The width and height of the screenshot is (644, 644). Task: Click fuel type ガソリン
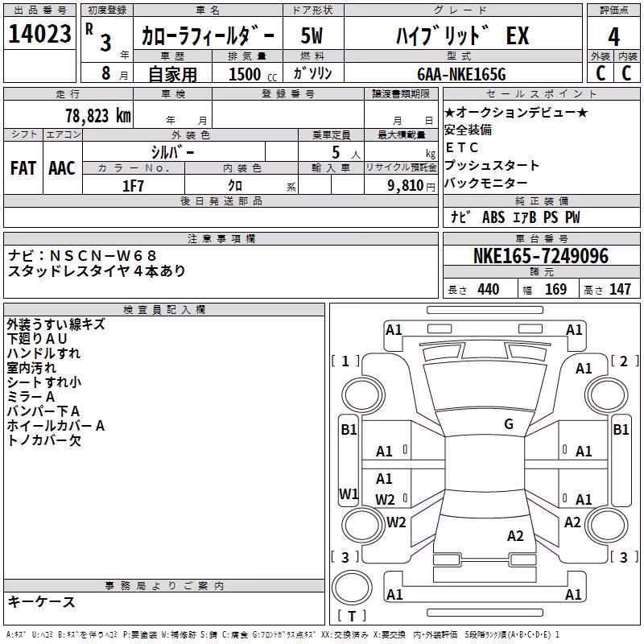tap(312, 73)
